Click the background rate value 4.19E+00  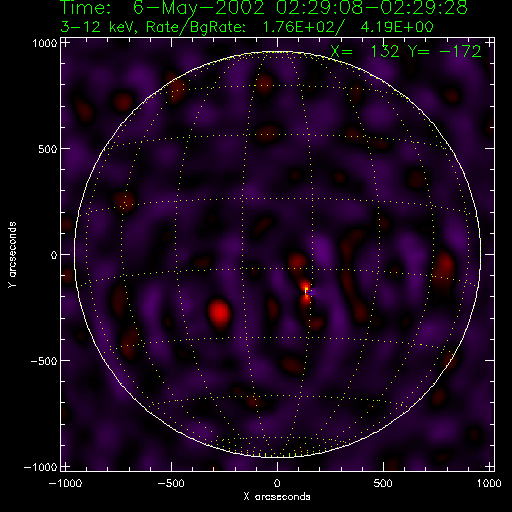397,27
